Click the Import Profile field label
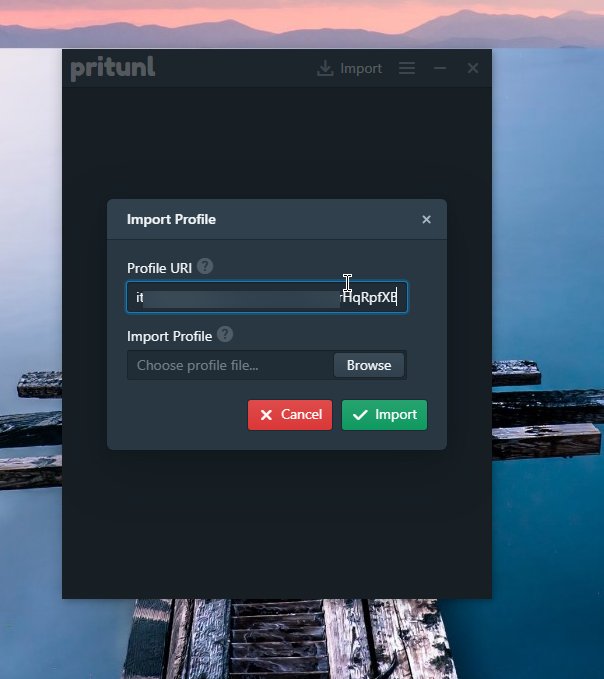The image size is (604, 679). (169, 336)
